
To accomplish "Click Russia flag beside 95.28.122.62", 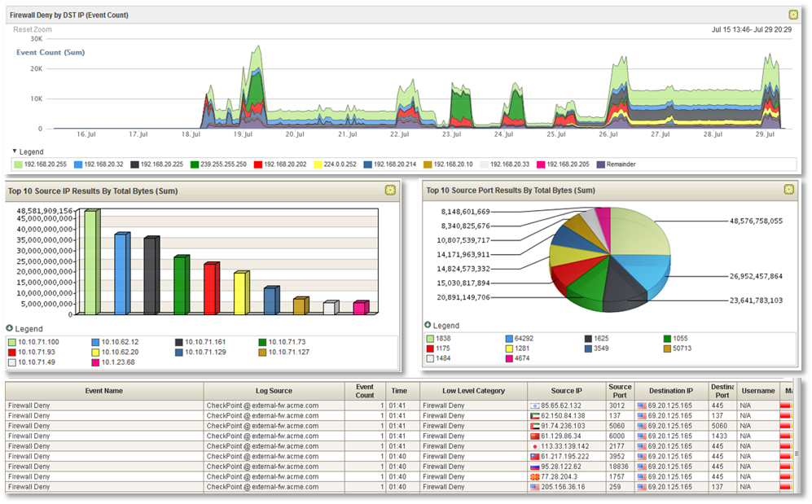I will [x=535, y=467].
